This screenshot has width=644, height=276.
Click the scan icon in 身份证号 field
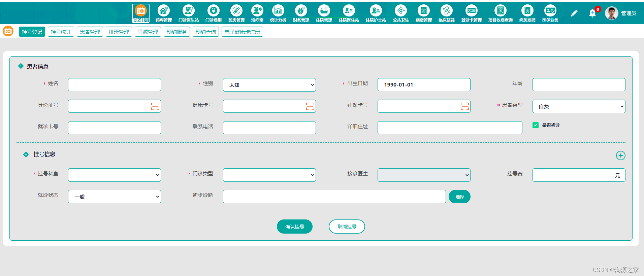[155, 106]
